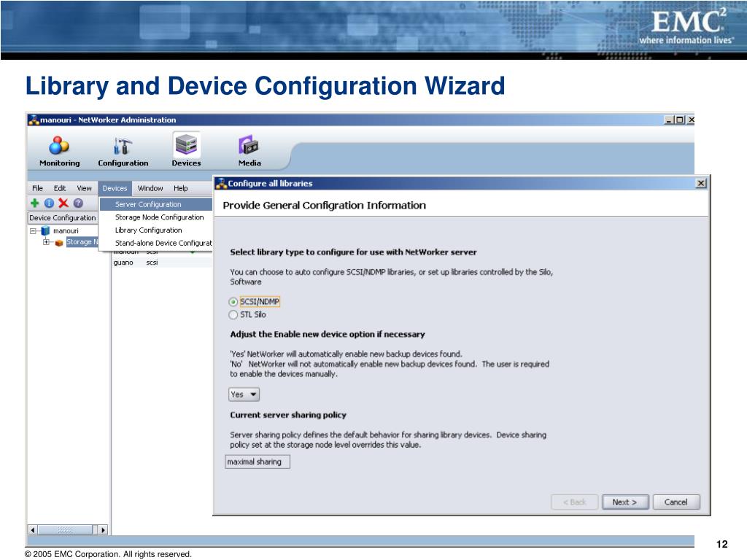Open the Configuration view icon

click(123, 146)
